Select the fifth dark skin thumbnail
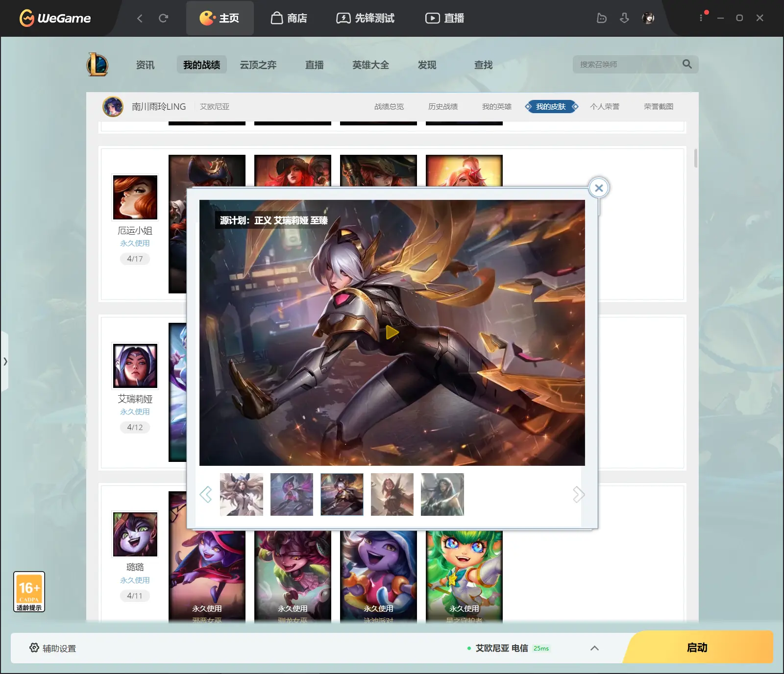This screenshot has width=784, height=674. pos(442,494)
